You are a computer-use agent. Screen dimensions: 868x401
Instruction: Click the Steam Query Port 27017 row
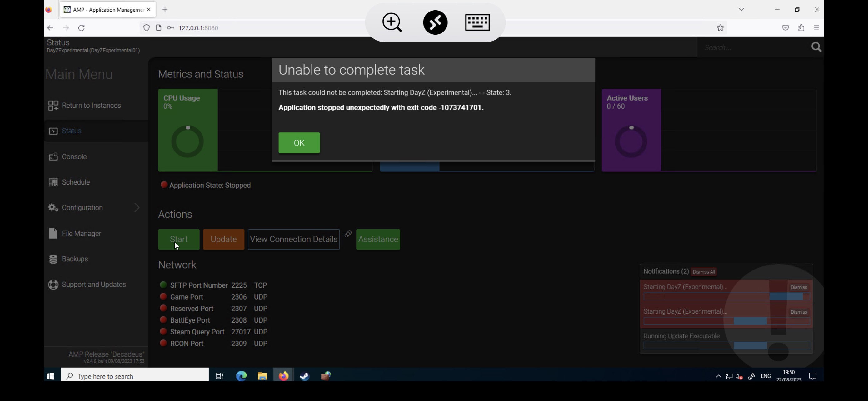[x=214, y=332]
